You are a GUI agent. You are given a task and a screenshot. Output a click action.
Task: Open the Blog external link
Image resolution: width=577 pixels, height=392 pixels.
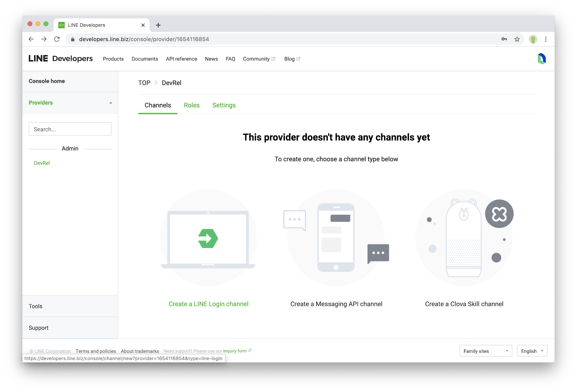(292, 59)
